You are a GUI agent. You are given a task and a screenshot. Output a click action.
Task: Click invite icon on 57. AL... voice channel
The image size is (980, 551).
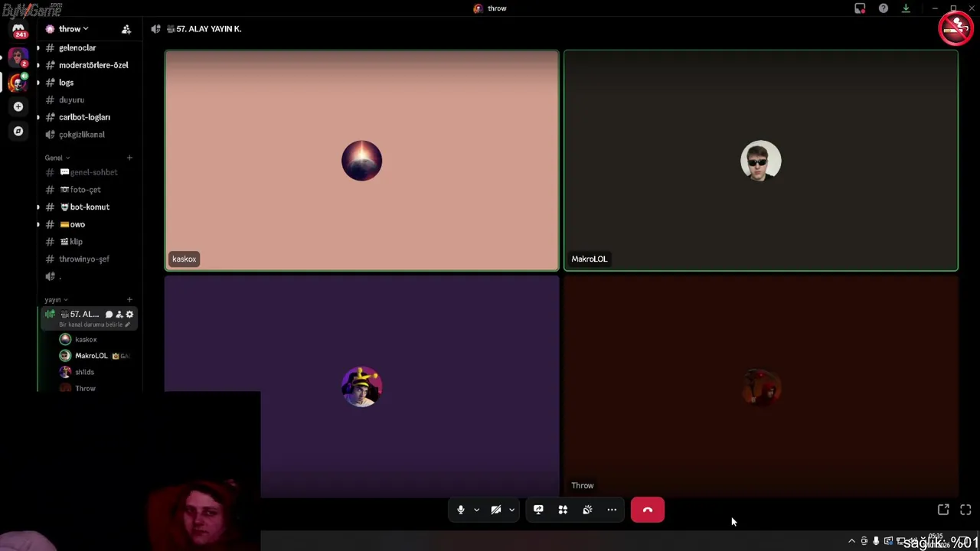[x=119, y=315]
